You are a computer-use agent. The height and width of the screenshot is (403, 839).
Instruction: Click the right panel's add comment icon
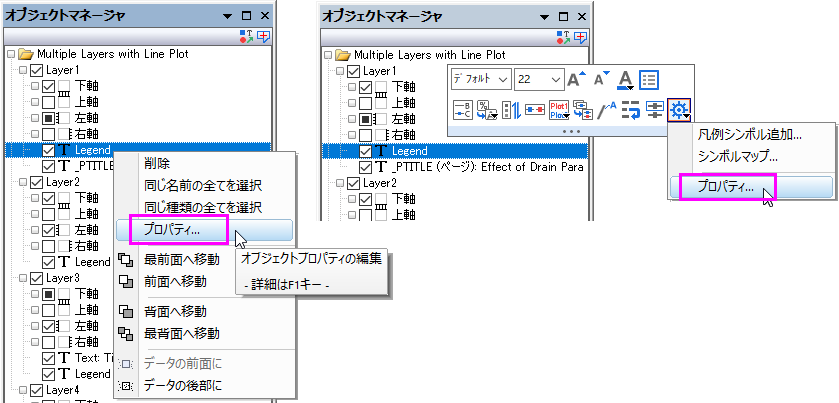coord(581,36)
